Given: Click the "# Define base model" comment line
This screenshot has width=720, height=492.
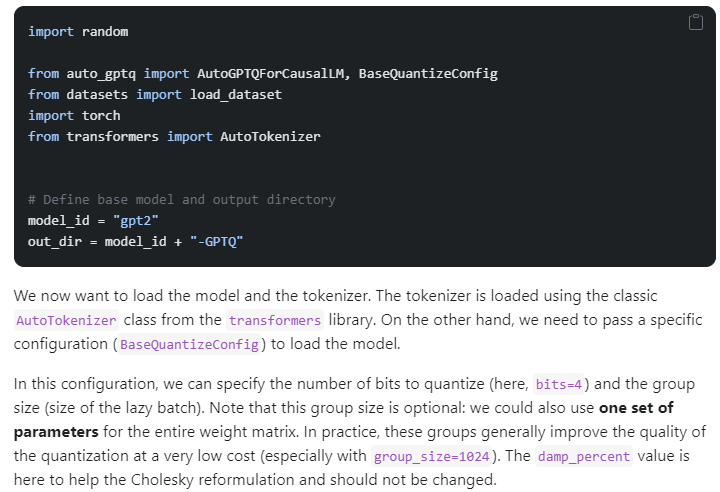Looking at the screenshot, I should 181,199.
